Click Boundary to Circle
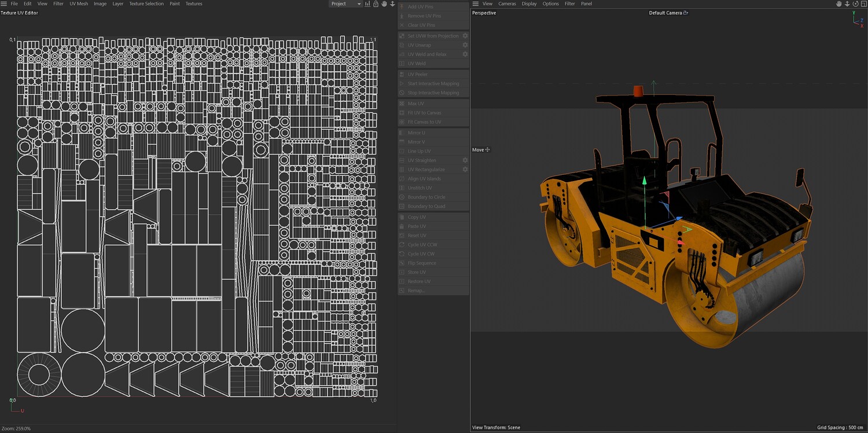 click(433, 197)
